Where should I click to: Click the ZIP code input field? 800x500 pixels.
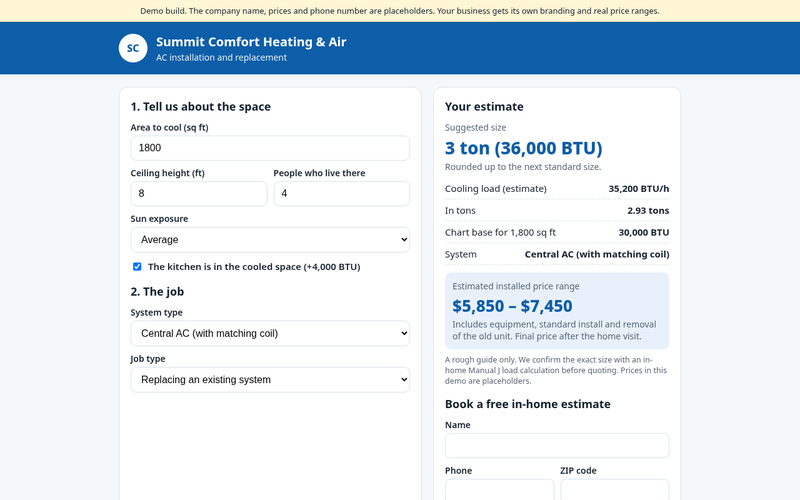tap(615, 490)
